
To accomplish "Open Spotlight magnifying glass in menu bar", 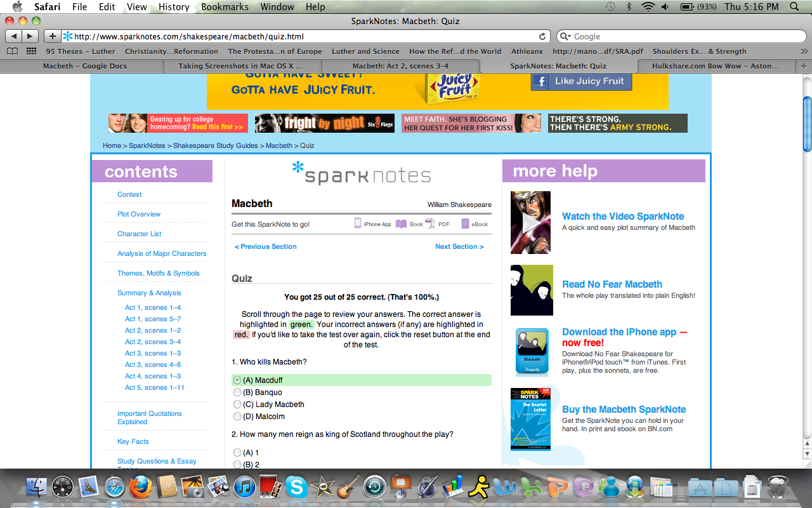I will 795,7.
